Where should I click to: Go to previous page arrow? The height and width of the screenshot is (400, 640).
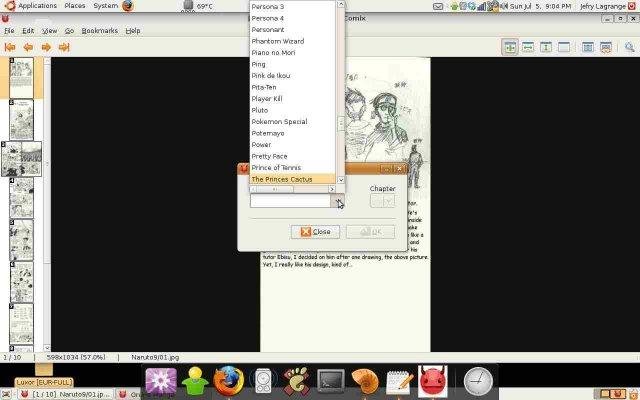point(28,47)
